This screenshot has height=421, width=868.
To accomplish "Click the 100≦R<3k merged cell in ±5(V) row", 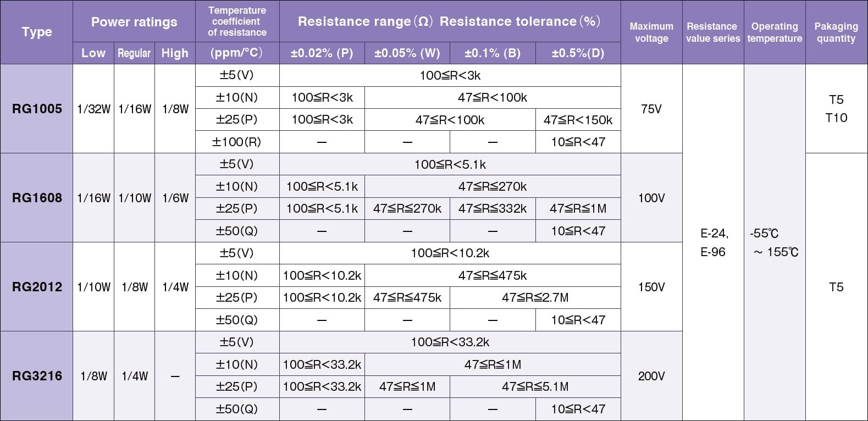I will 450,75.
